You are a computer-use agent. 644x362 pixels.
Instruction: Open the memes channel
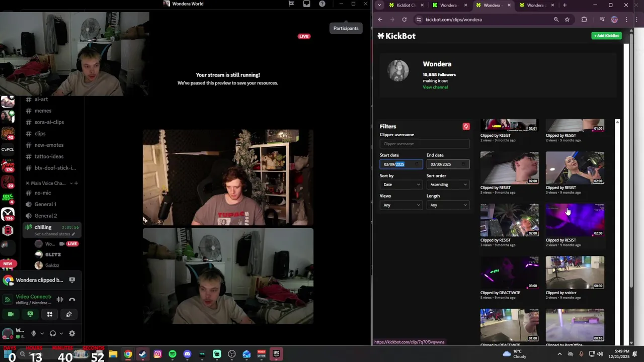point(43,111)
